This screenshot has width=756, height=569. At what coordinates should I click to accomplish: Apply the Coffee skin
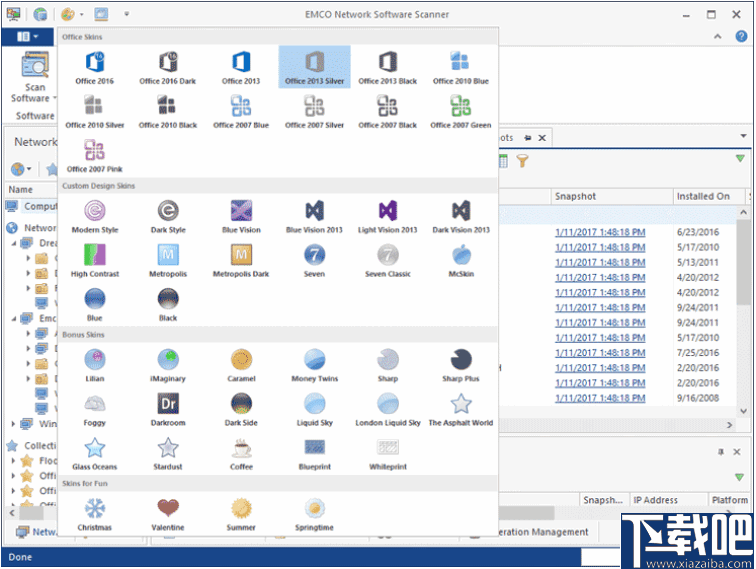(x=241, y=453)
